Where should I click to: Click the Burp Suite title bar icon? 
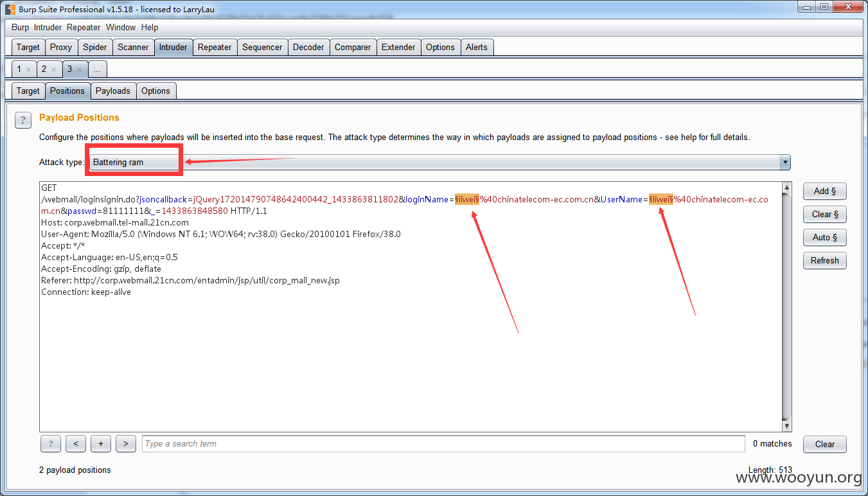pyautogui.click(x=10, y=10)
